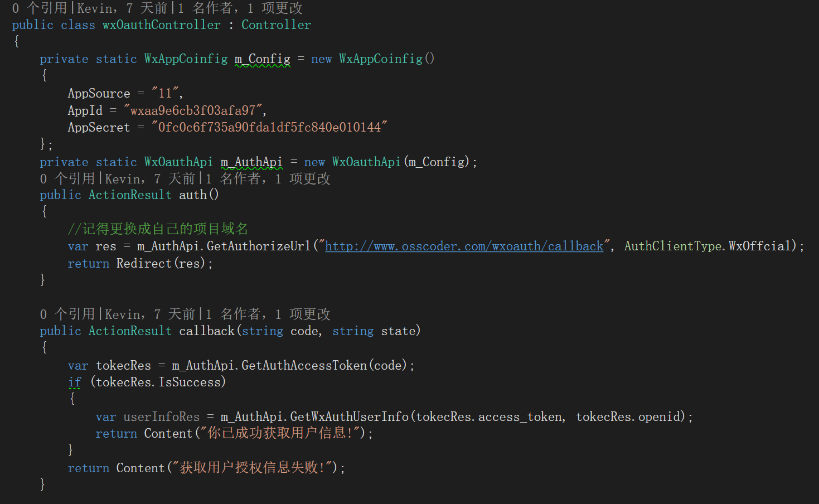Place cursor in the AppSecret string value
The image size is (819, 504).
pyautogui.click(x=269, y=128)
